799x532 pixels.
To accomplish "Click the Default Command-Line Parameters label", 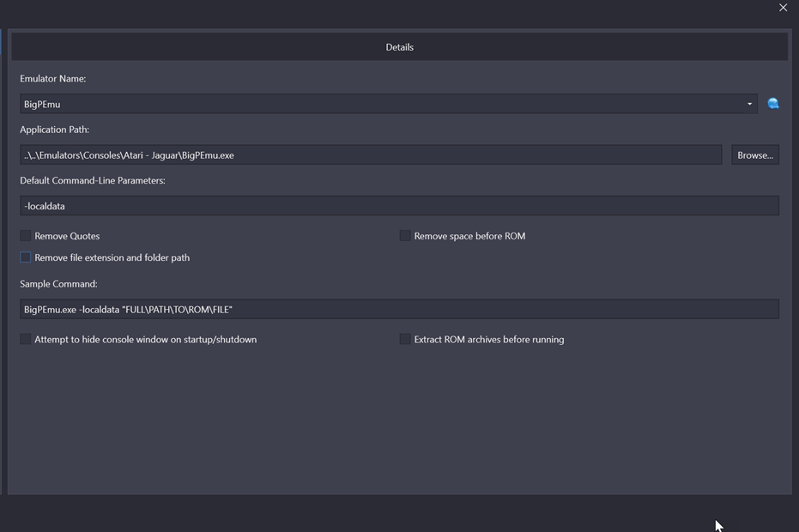I will point(93,180).
